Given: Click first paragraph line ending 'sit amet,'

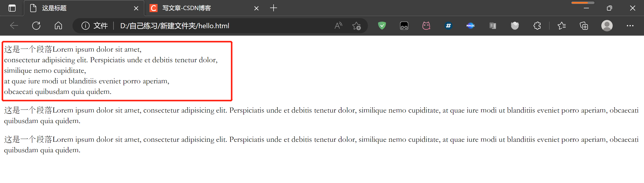Looking at the screenshot, I should (x=73, y=49).
